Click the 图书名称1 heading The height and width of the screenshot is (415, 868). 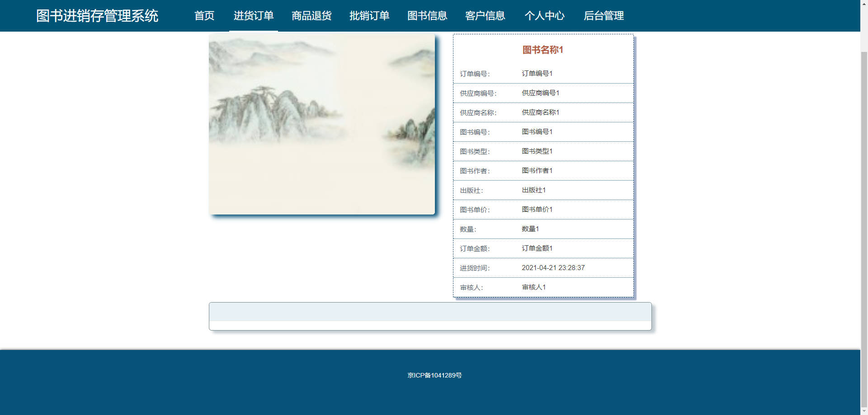tap(543, 50)
